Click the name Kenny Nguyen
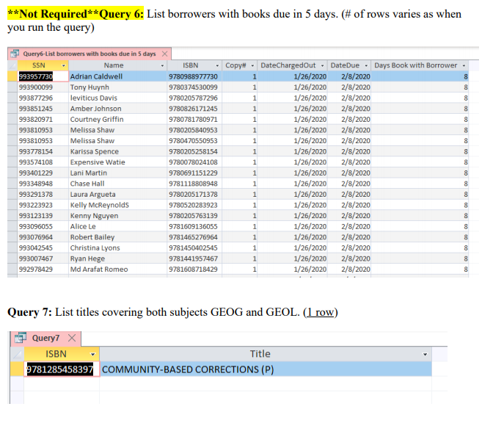Screen dimensions: 504x423 coord(94,216)
